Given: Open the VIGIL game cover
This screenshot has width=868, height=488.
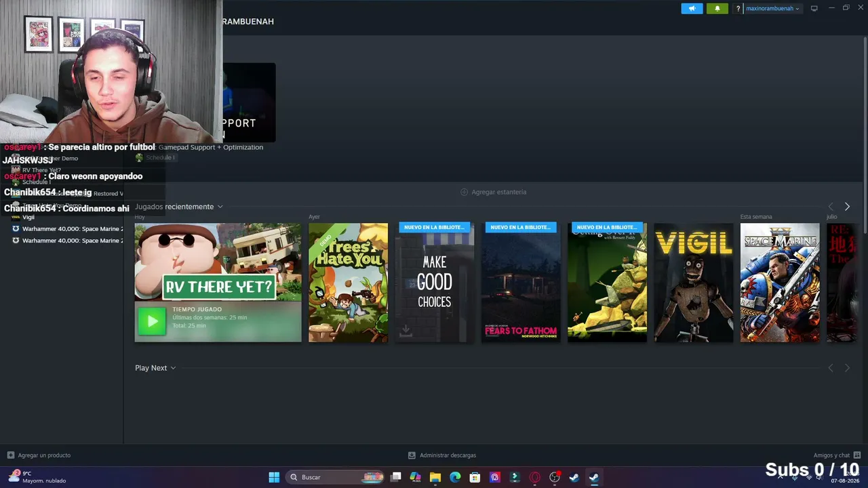Looking at the screenshot, I should coord(693,283).
